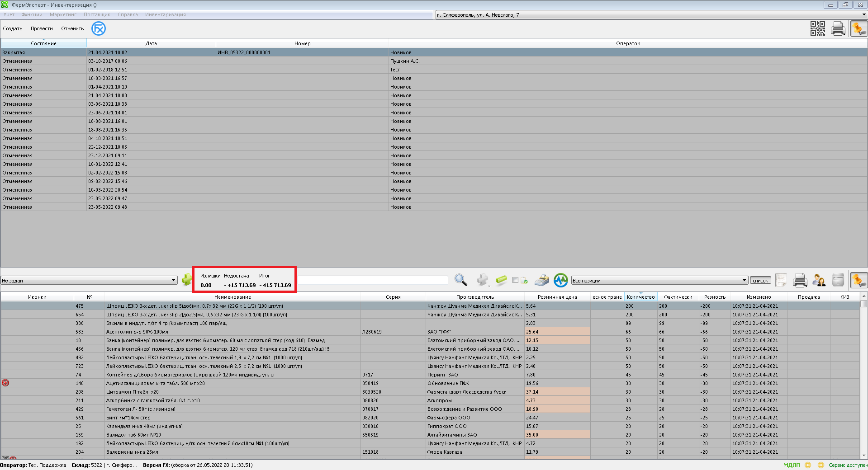Expand the 'Не задан' dropdown
This screenshot has height=470, width=868.
pos(173,281)
